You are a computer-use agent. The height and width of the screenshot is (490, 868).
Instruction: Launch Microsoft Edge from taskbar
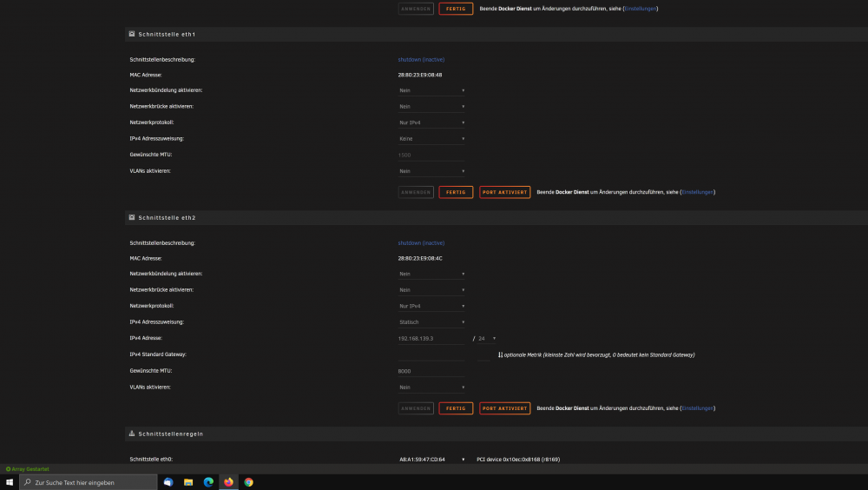tap(208, 482)
